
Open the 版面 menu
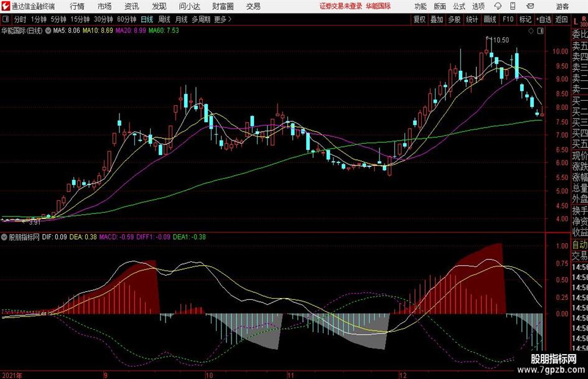pos(439,6)
